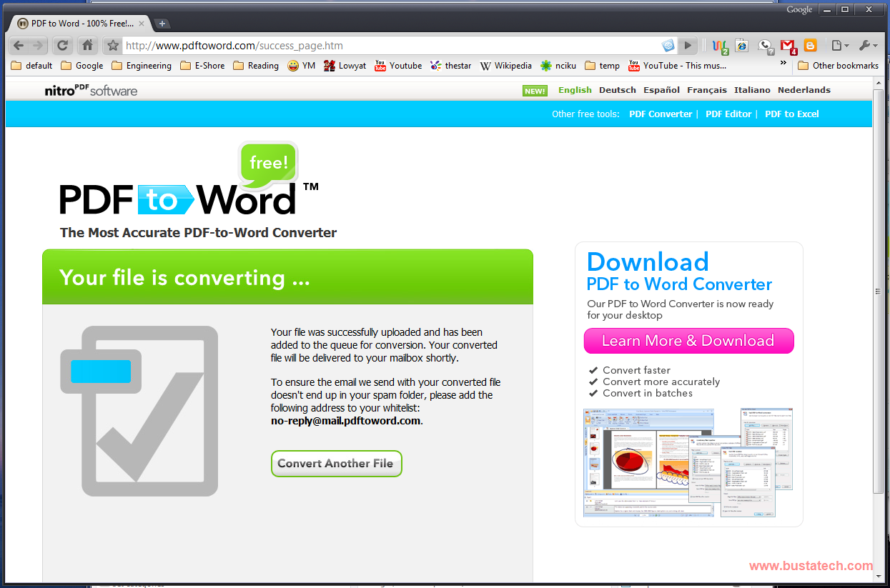This screenshot has width=890, height=588.
Task: Click the Convert Another File button
Action: [336, 463]
